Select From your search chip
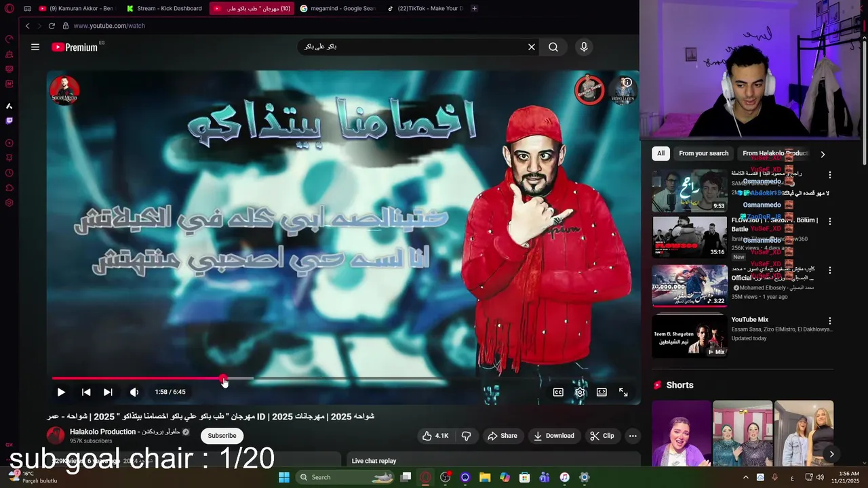The height and width of the screenshot is (488, 868). 703,153
